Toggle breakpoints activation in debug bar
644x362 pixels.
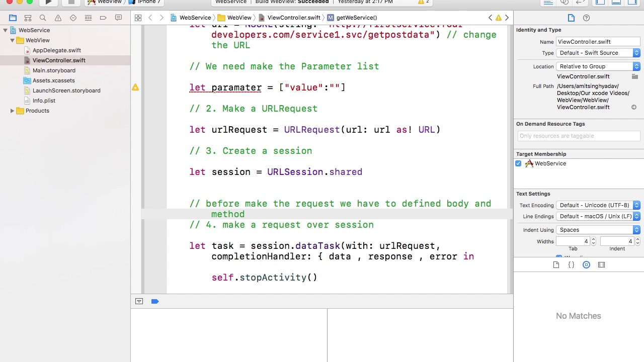155,301
